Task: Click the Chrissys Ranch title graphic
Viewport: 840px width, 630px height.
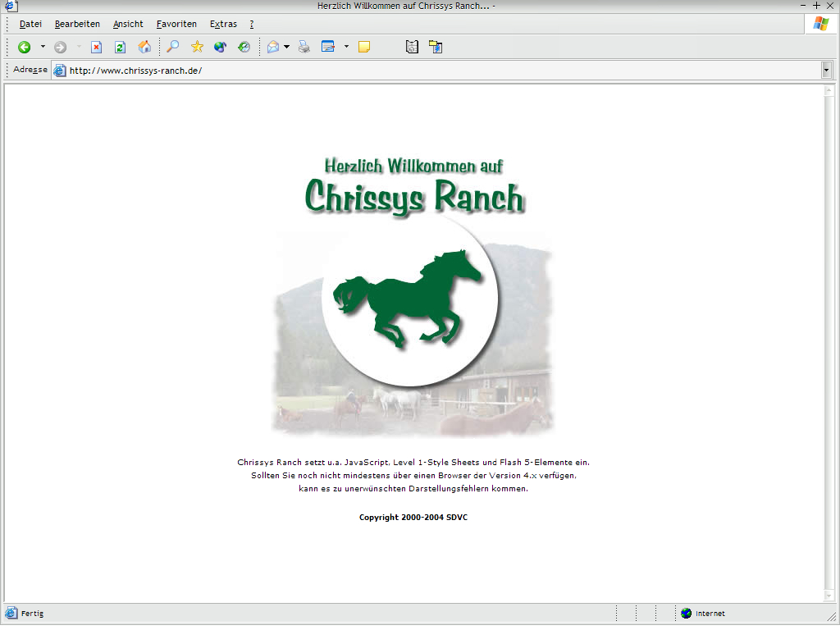Action: click(x=414, y=197)
